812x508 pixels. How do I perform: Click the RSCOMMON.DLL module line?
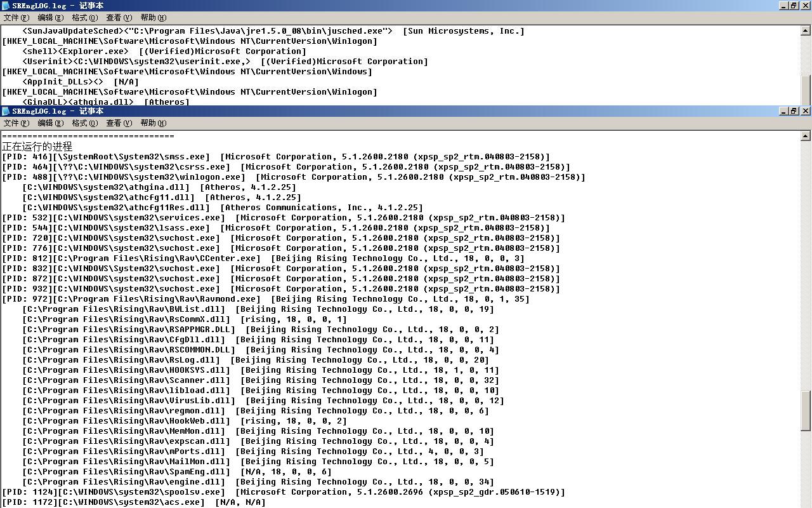pos(261,350)
